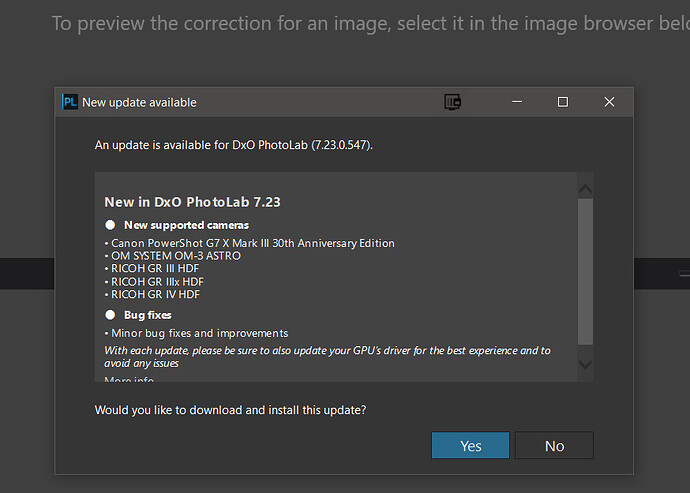This screenshot has width=690, height=493.
Task: Click the 'New update available' window title
Action: tap(139, 103)
